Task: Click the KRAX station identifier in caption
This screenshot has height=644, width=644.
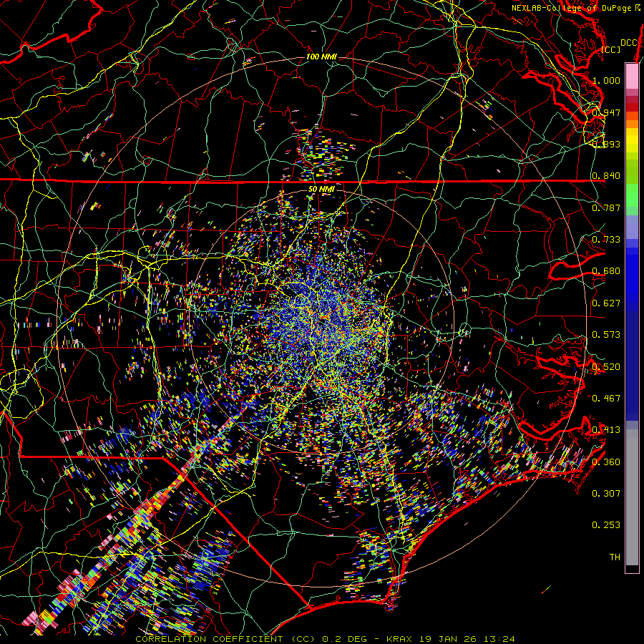Action: tap(399, 639)
